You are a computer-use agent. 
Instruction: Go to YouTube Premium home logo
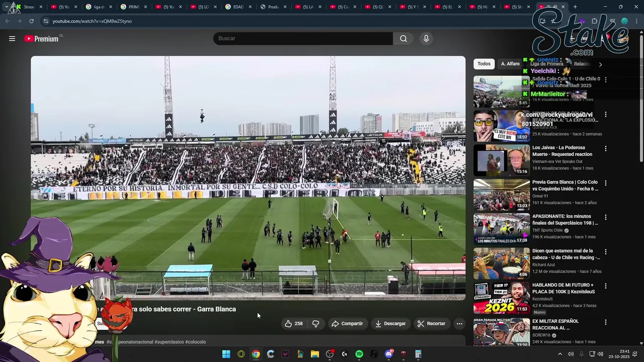coord(42,39)
